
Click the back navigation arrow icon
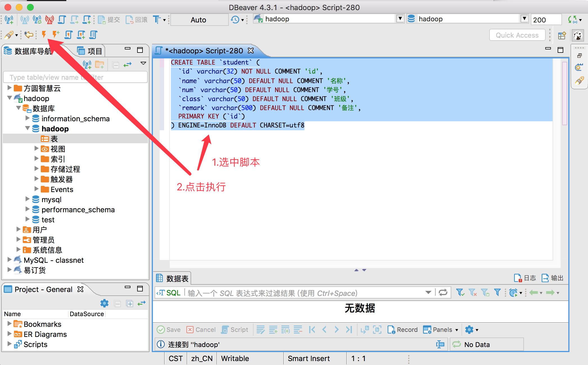[x=29, y=35]
